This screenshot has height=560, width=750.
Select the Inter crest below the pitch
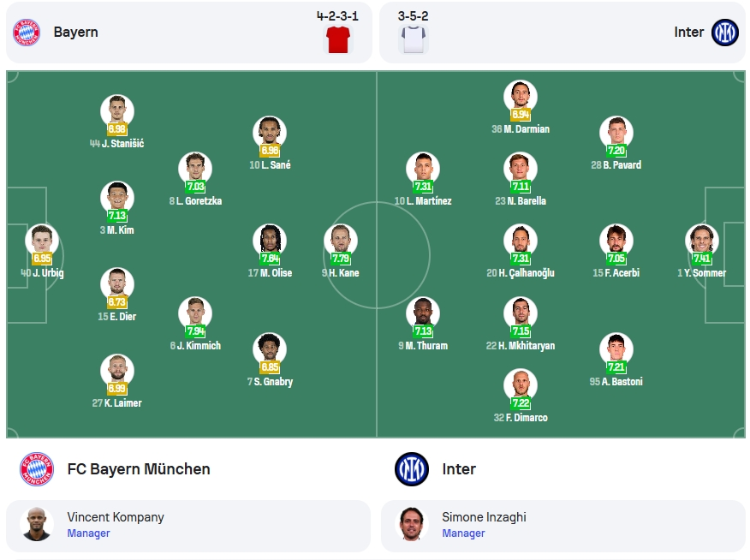coord(411,469)
